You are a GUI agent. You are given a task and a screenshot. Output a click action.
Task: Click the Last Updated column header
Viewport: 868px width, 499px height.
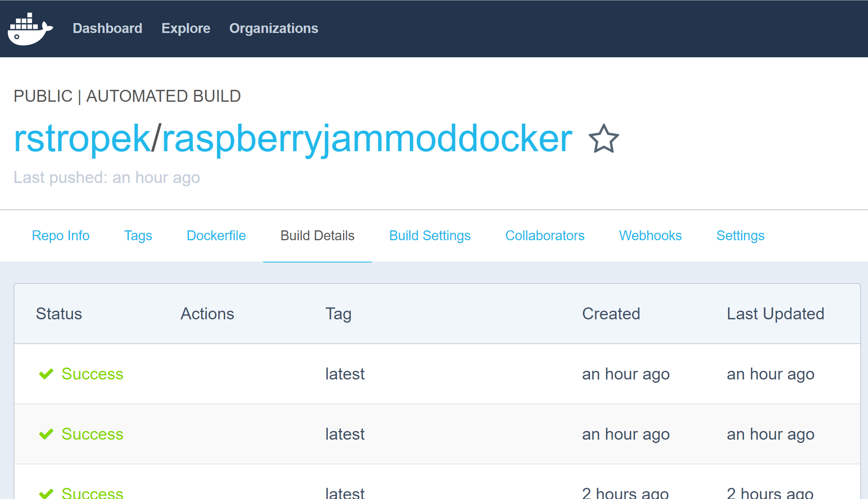point(775,314)
